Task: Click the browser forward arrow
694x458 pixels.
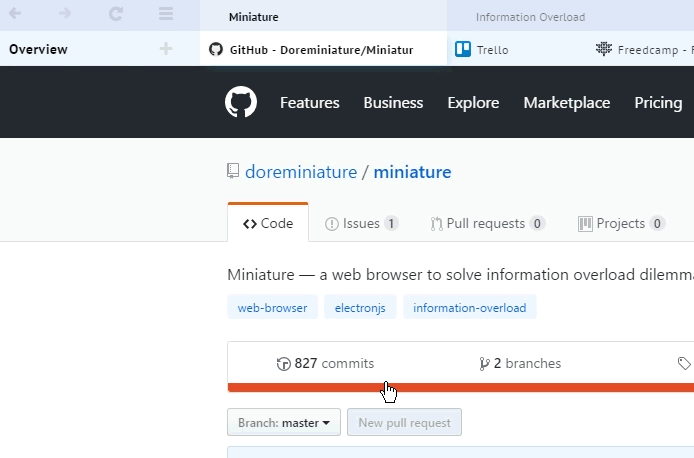Action: tap(65, 14)
